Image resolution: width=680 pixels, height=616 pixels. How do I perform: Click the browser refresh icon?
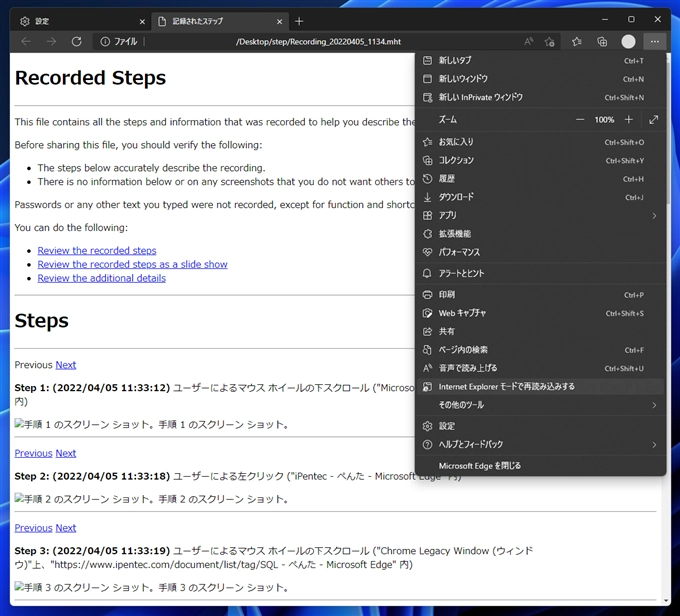(76, 42)
